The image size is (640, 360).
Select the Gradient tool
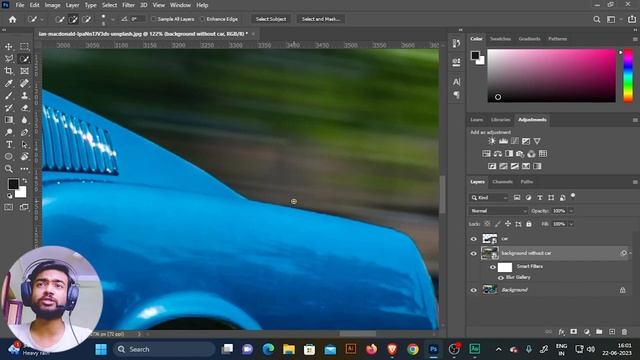(x=9, y=120)
